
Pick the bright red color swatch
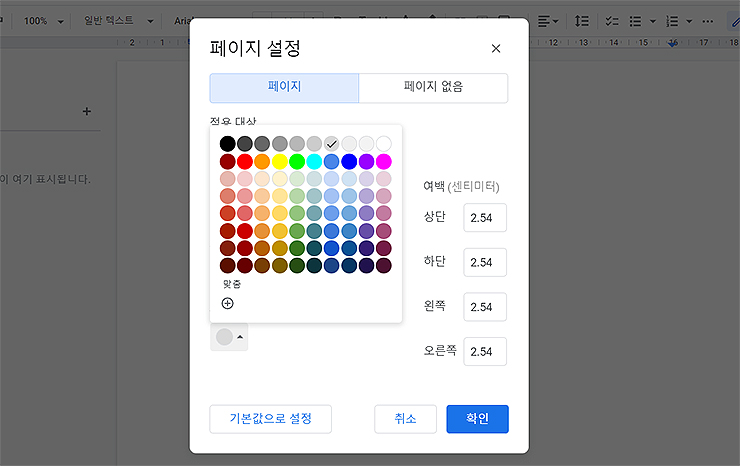tap(245, 161)
